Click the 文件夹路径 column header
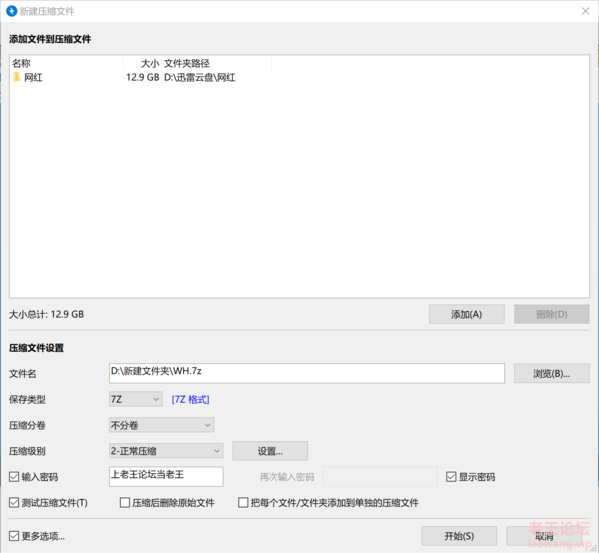Screen dimensions: 599x553 (x=217, y=63)
